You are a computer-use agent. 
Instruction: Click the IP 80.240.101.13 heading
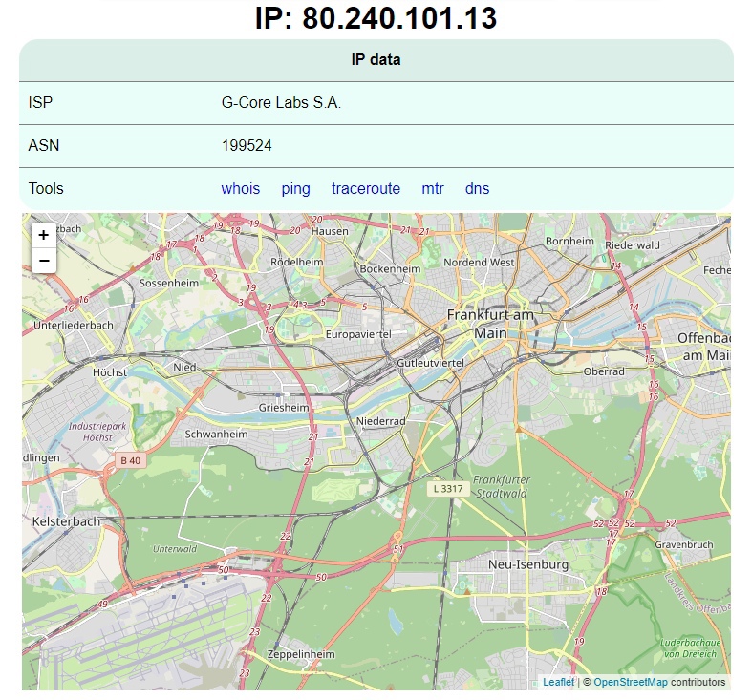(x=376, y=18)
